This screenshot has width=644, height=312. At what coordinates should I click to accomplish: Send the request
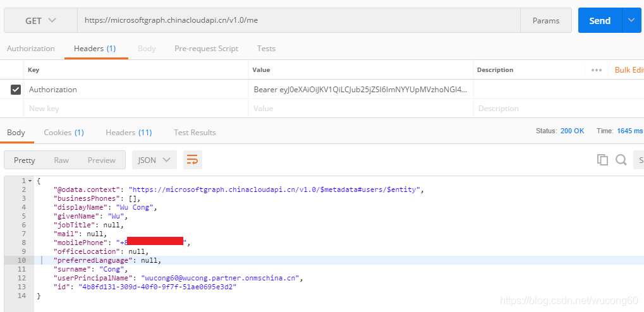coord(600,20)
